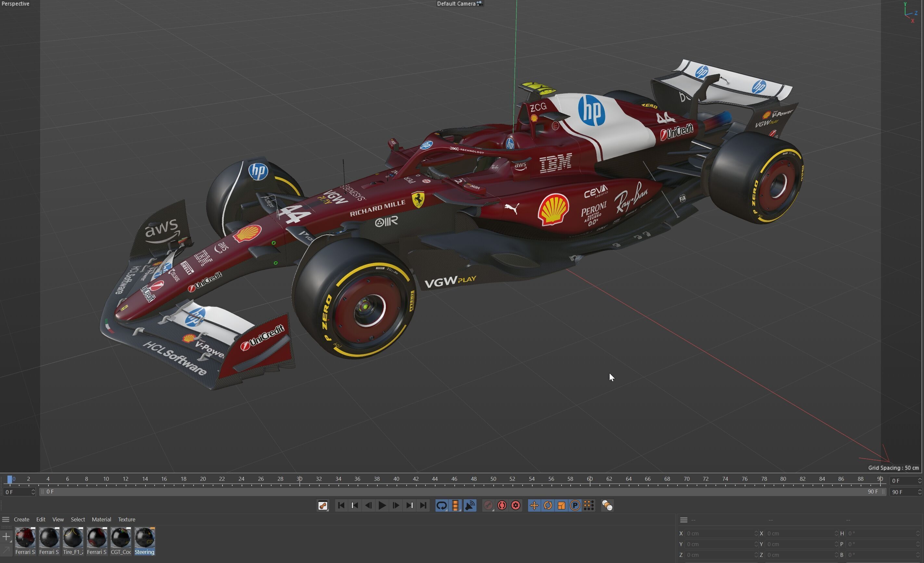Toggle the preview range film icon

click(x=455, y=505)
